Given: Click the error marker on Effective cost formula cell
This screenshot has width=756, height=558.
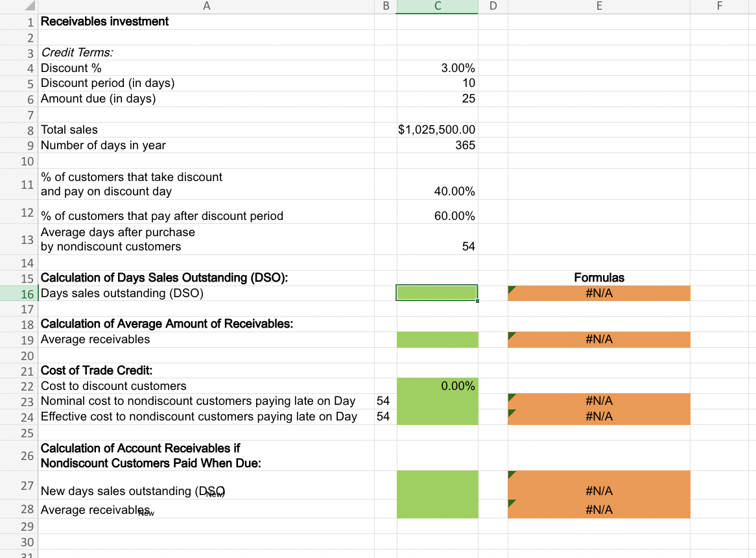Looking at the screenshot, I should (x=511, y=412).
